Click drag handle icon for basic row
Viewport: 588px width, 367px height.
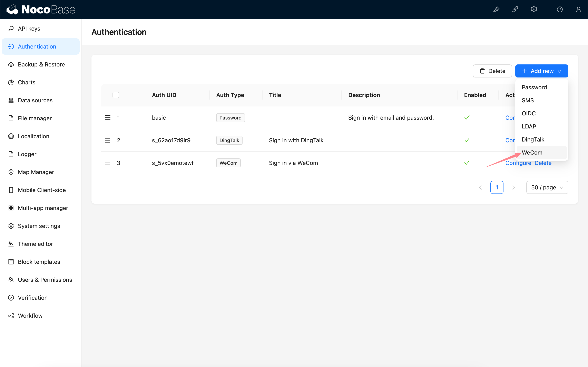108,118
